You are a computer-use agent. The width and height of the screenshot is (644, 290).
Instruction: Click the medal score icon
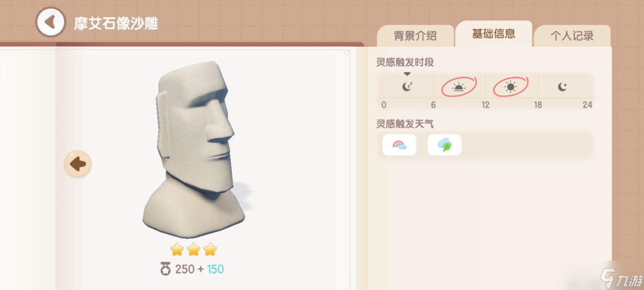click(165, 269)
